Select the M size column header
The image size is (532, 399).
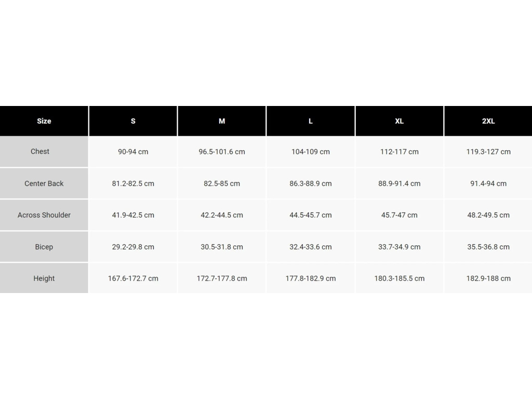222,121
